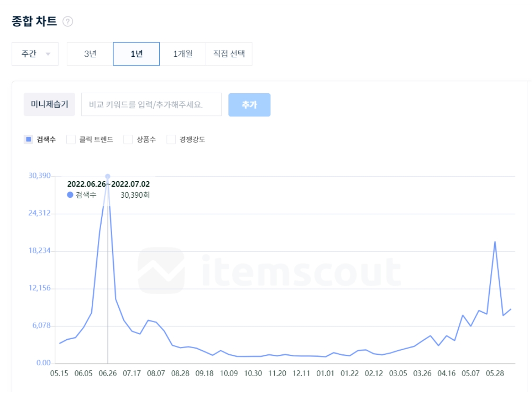Image resolution: width=532 pixels, height=396 pixels.
Task: Click the help question mark beside 종합 차트
Action: click(68, 22)
